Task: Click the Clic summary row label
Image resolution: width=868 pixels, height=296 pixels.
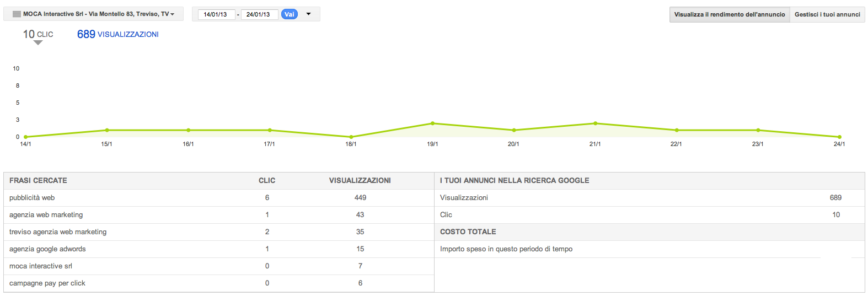Action: click(x=446, y=215)
